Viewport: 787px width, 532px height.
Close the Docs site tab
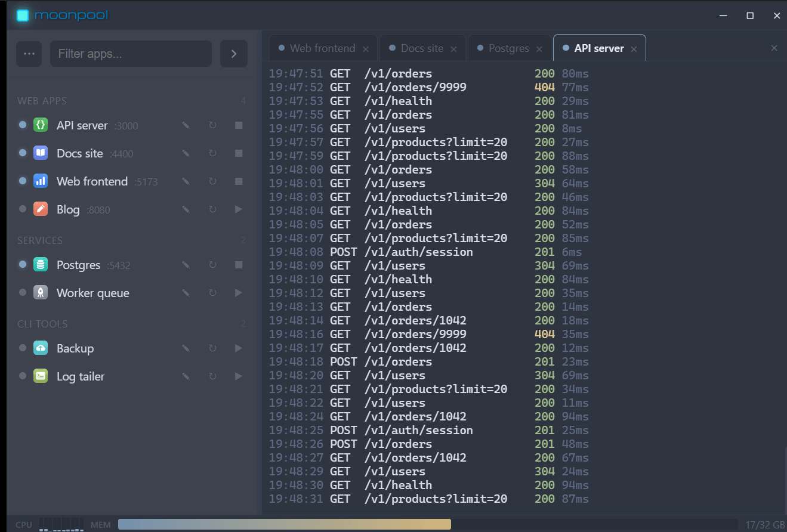coord(453,49)
